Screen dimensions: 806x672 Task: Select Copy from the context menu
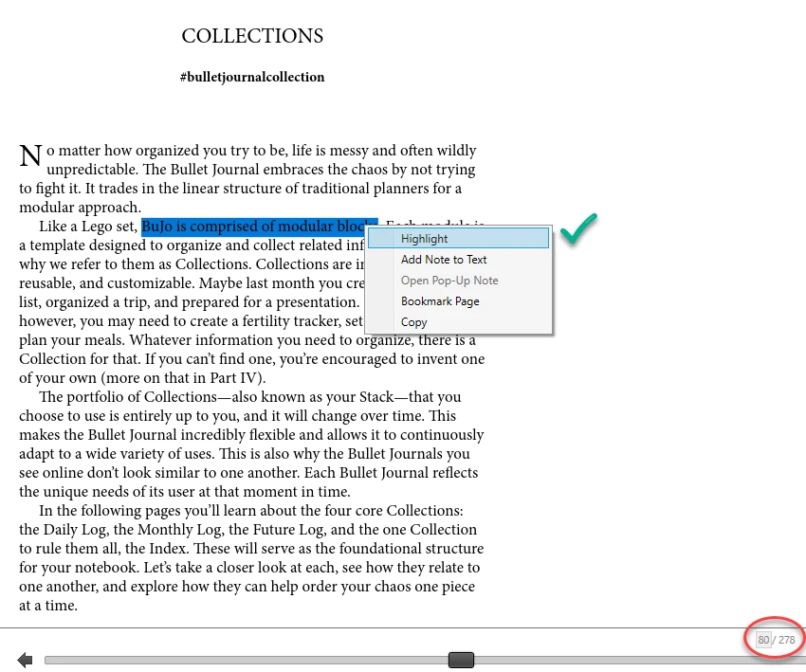coord(459,322)
